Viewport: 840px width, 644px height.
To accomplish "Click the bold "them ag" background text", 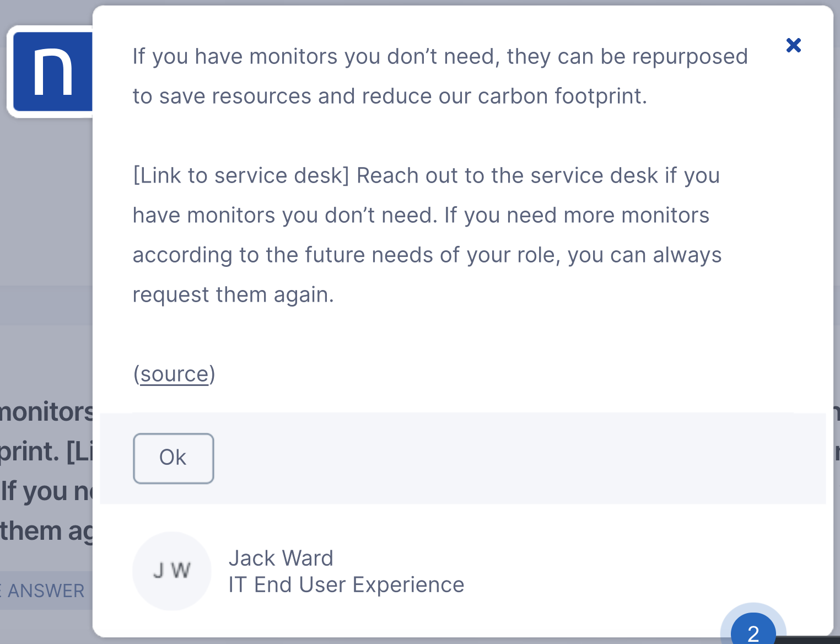I will (x=47, y=532).
